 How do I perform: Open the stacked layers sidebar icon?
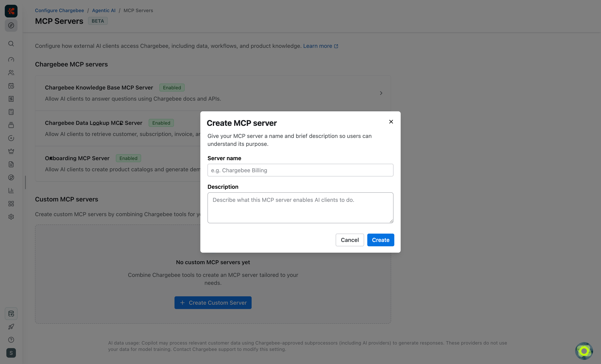(x=11, y=125)
